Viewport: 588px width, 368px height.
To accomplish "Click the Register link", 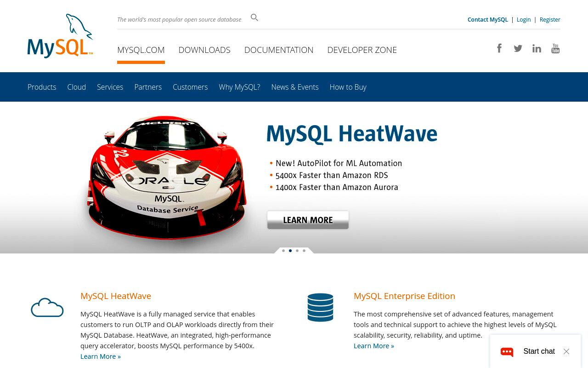I will tap(550, 20).
